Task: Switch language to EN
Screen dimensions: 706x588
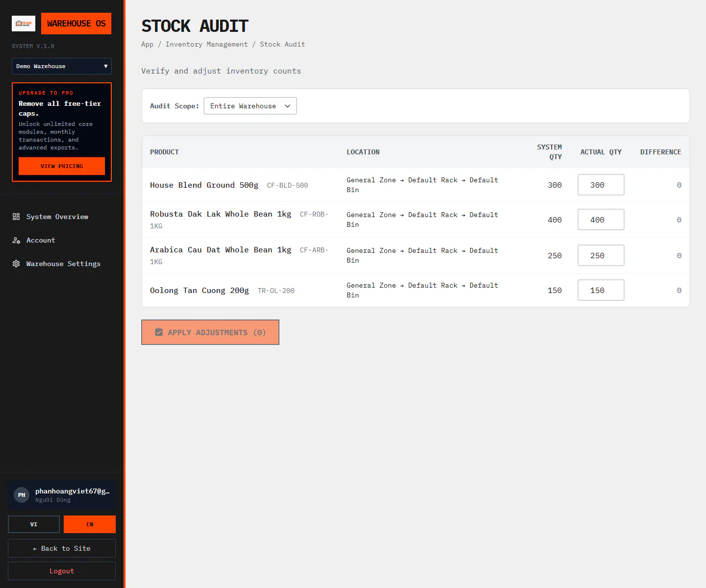Action: click(90, 524)
